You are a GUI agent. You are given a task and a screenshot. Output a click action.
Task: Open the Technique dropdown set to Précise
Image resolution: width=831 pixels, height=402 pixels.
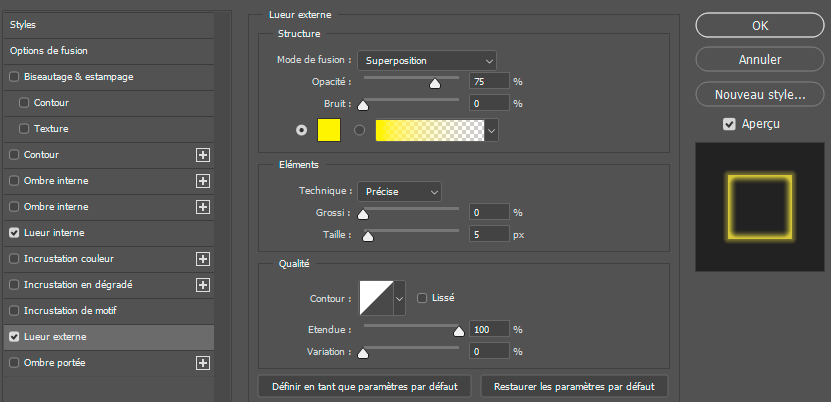(x=399, y=190)
